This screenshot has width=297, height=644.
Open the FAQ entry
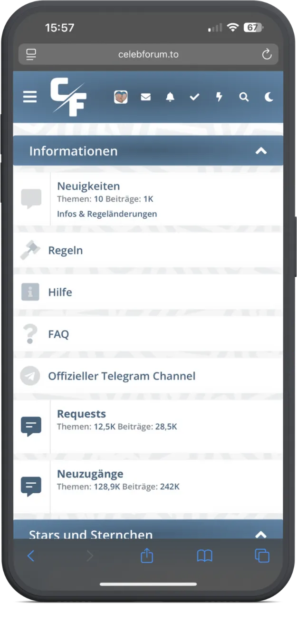(58, 334)
